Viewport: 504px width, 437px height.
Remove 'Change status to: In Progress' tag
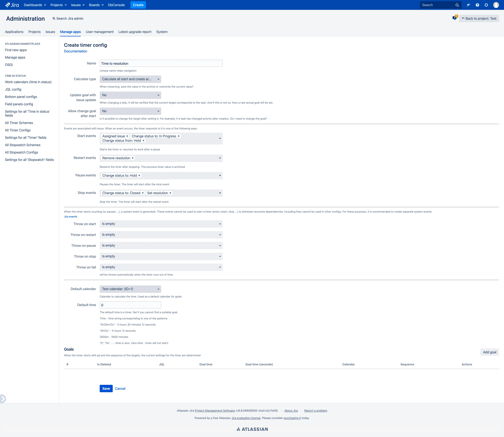(179, 136)
